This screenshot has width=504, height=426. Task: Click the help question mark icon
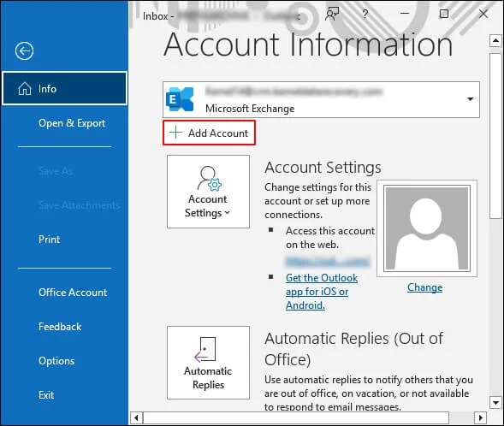tap(365, 14)
